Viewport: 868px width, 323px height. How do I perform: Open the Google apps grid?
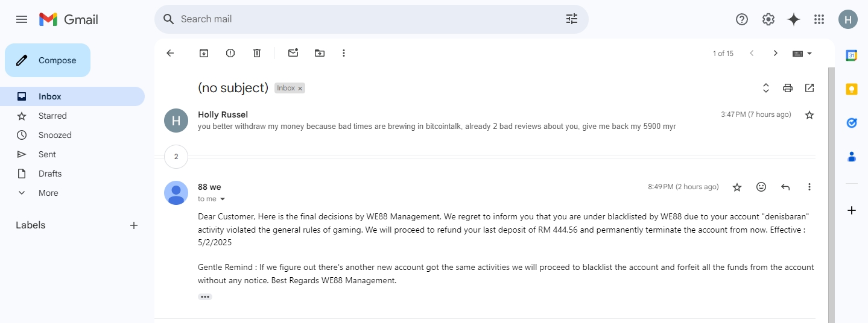(819, 19)
